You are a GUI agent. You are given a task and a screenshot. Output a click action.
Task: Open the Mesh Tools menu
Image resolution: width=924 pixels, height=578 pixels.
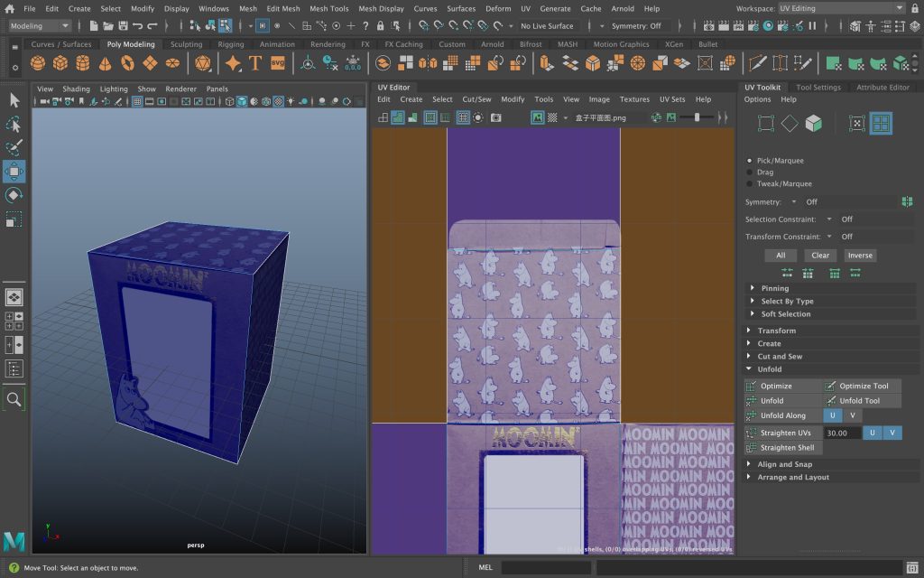(328, 8)
